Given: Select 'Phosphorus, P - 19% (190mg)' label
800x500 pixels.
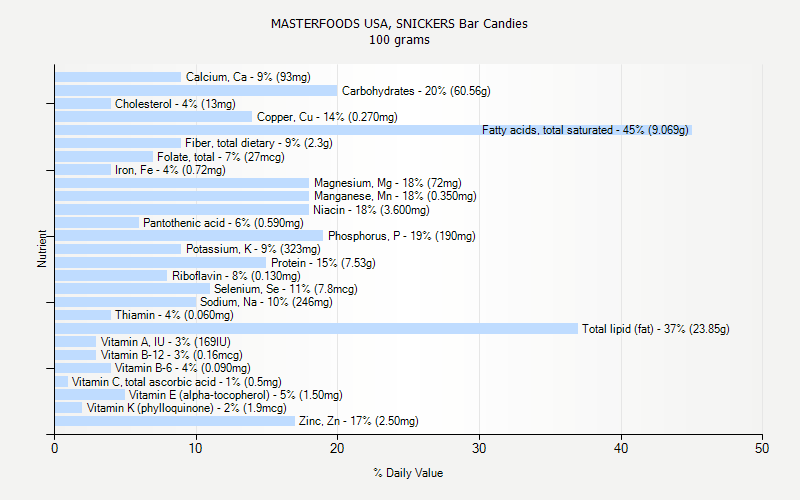Looking at the screenshot, I should (402, 236).
